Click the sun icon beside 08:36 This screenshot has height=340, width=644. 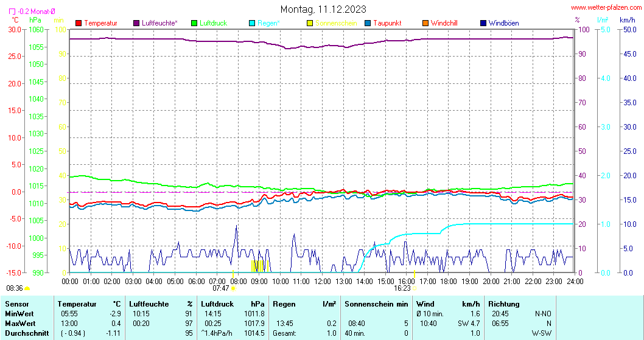click(x=27, y=288)
